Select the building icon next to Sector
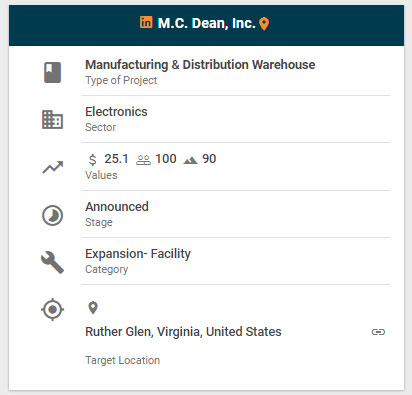The width and height of the screenshot is (412, 395). [x=53, y=119]
